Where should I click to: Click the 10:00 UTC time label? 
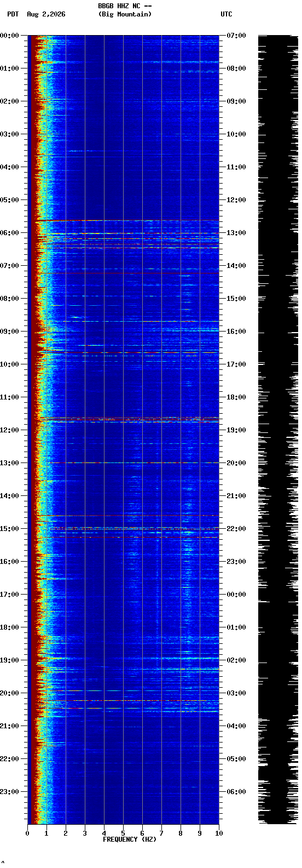[236, 134]
